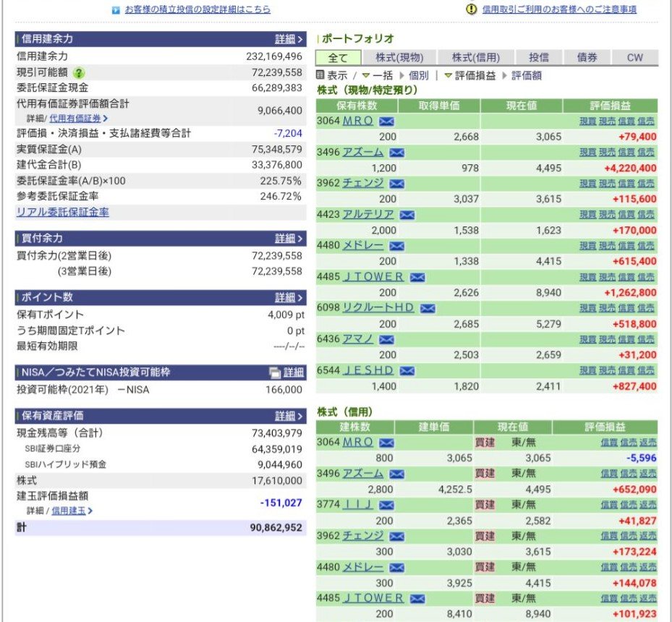This screenshot has width=672, height=622.
Task: Open 代用有価証券 detail link
Action: click(x=78, y=118)
